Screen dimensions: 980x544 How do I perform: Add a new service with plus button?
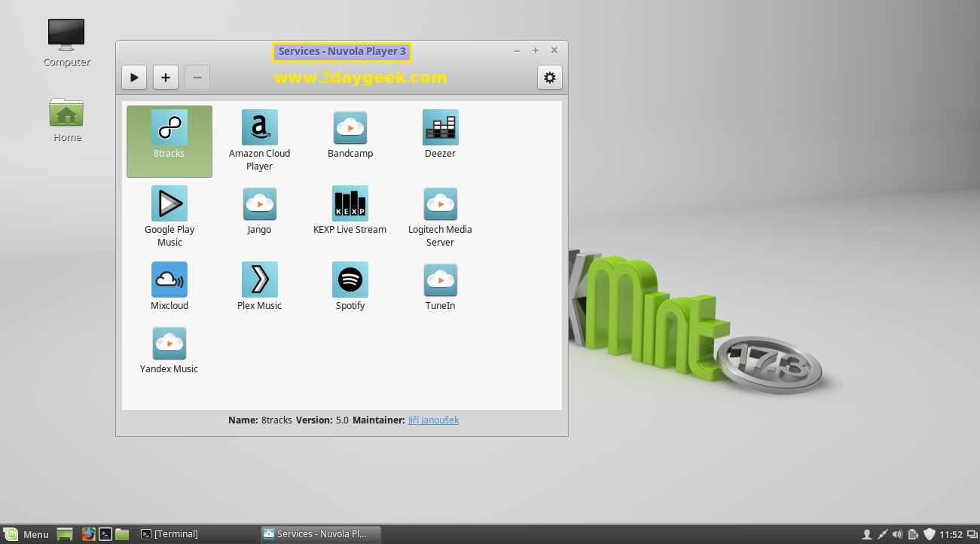[x=166, y=77]
